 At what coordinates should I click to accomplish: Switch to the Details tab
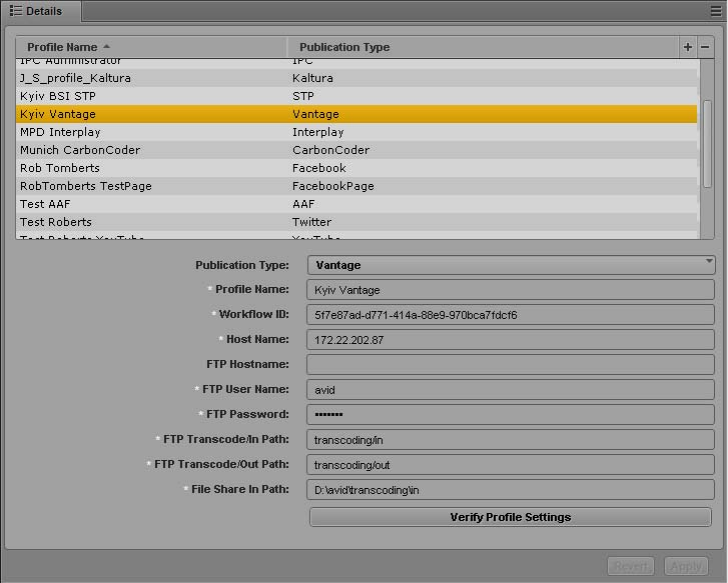[x=37, y=11]
